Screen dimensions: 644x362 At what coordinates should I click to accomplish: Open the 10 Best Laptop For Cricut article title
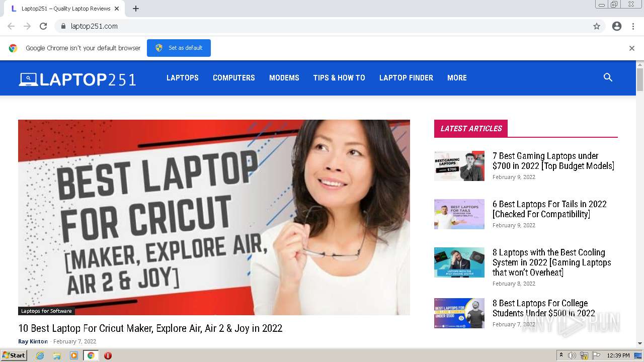point(150,328)
